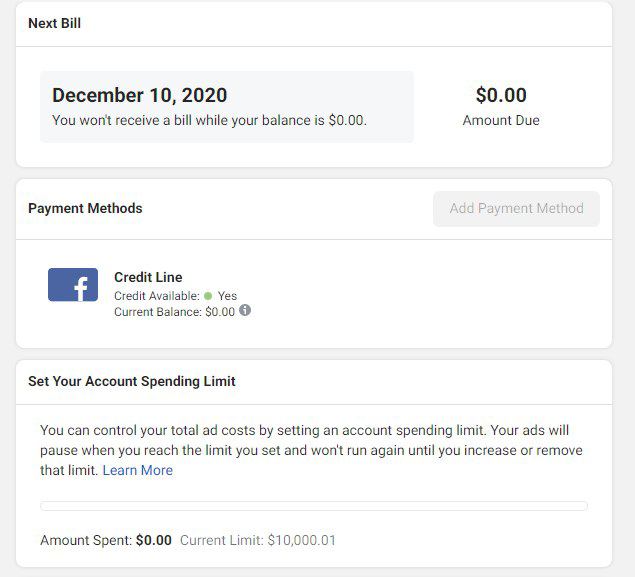The height and width of the screenshot is (577, 635).
Task: Select the Credit Line payment method title
Action: pos(148,277)
